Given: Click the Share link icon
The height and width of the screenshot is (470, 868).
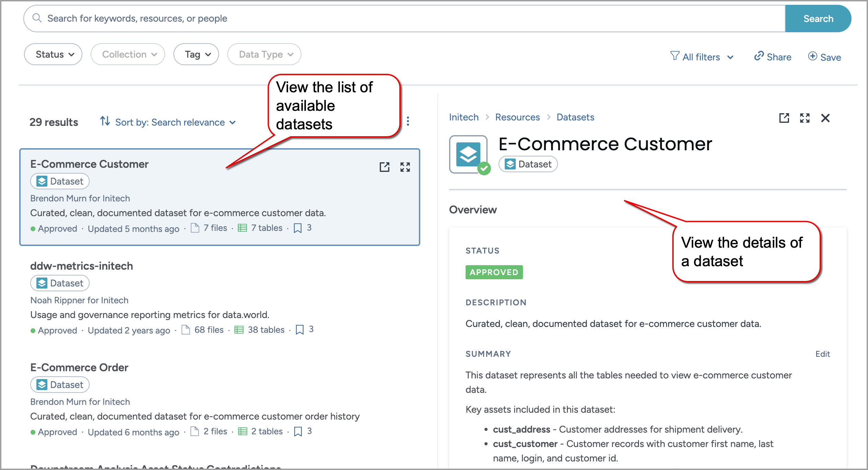Looking at the screenshot, I should point(759,56).
